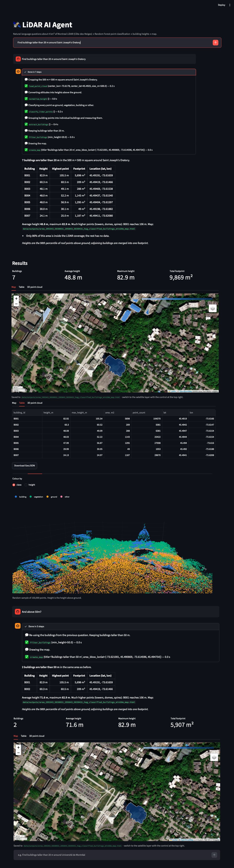Click the min50m map html file path
Screen dimensions: 234x868
pos(79,702)
